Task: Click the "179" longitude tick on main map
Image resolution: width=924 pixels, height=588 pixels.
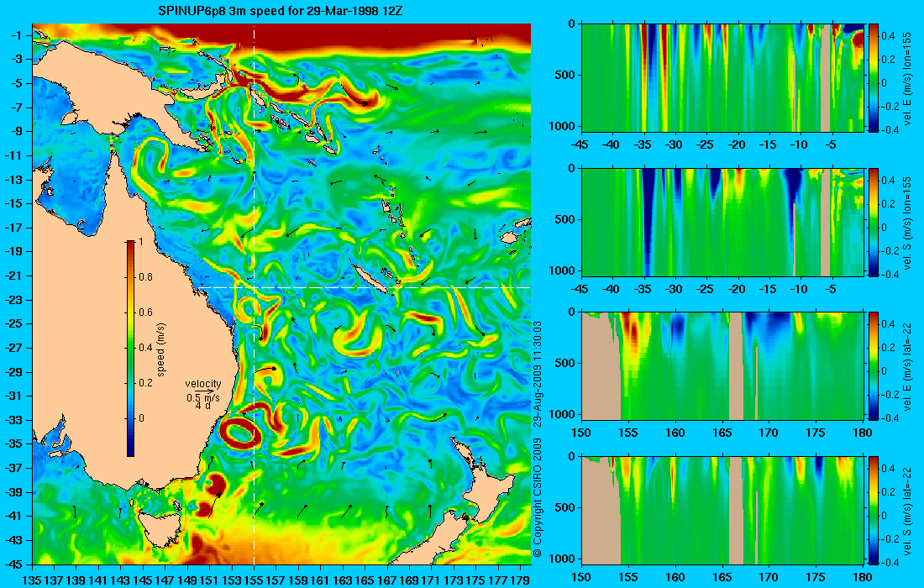Action: coord(520,580)
